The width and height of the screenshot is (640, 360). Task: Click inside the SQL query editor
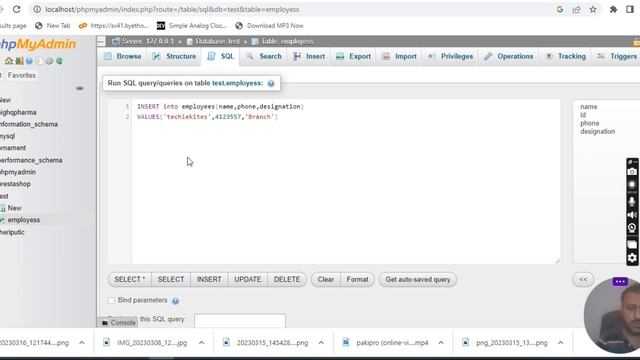345,182
